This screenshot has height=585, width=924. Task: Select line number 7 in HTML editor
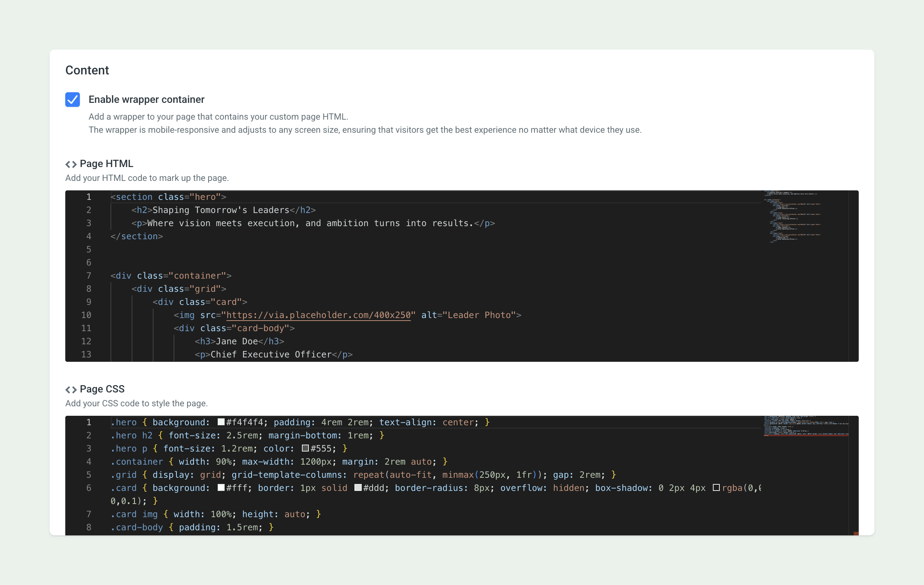click(89, 276)
